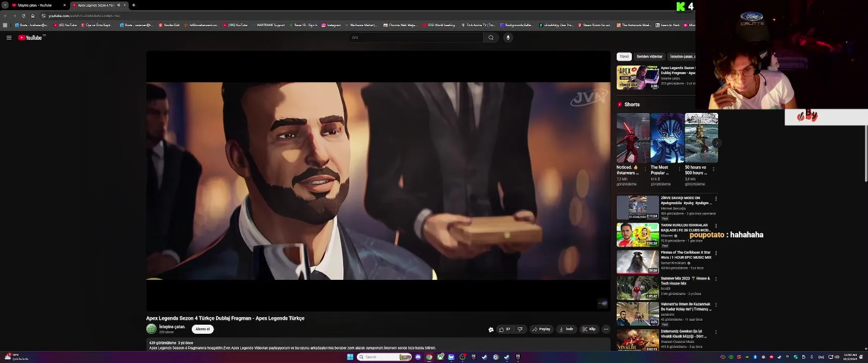Open options menu for '50 hours vs 500 hours' short

pos(714,169)
